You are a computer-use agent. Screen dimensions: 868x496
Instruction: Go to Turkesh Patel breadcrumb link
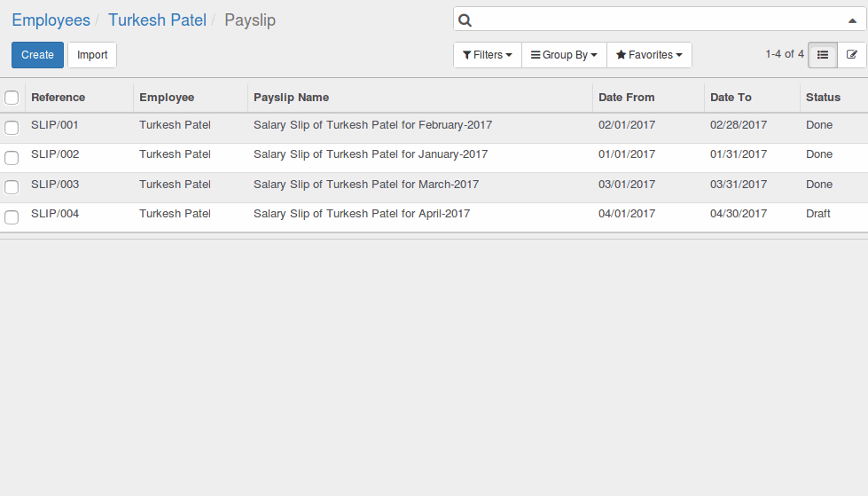(x=157, y=20)
